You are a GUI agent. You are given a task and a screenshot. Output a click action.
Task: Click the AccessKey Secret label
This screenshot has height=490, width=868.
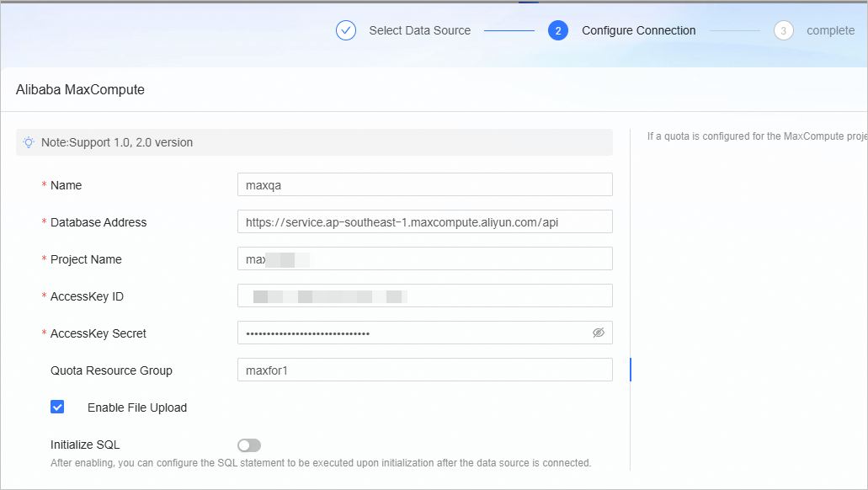tap(98, 333)
